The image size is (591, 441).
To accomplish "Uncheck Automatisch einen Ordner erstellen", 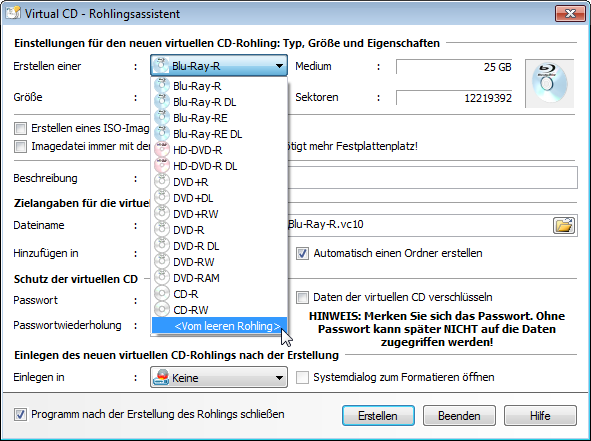I will tap(302, 253).
